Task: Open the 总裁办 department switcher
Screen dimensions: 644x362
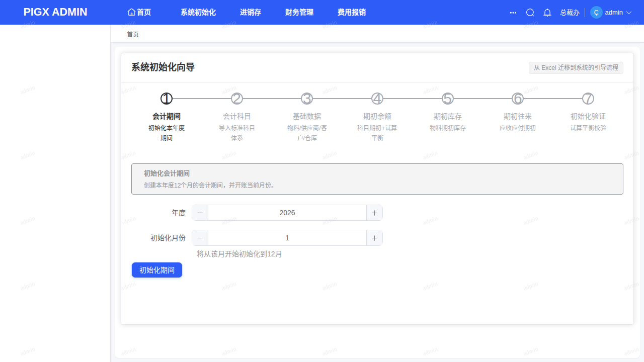Action: coord(570,13)
